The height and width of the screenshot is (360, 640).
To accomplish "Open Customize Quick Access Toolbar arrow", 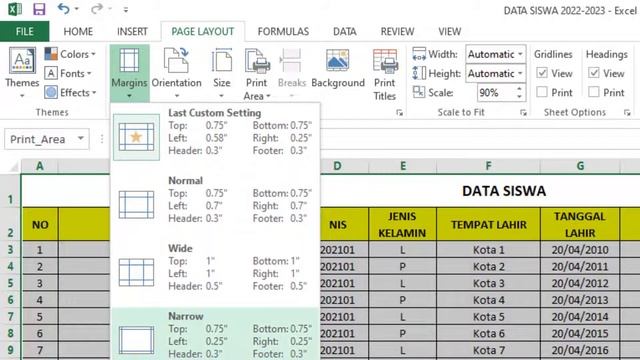I will tap(126, 9).
